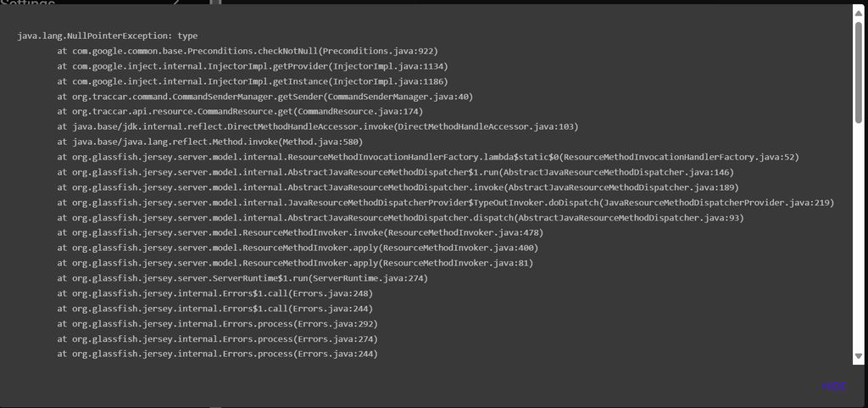Click the InjectorImpl.getProvider stack frame

click(253, 66)
